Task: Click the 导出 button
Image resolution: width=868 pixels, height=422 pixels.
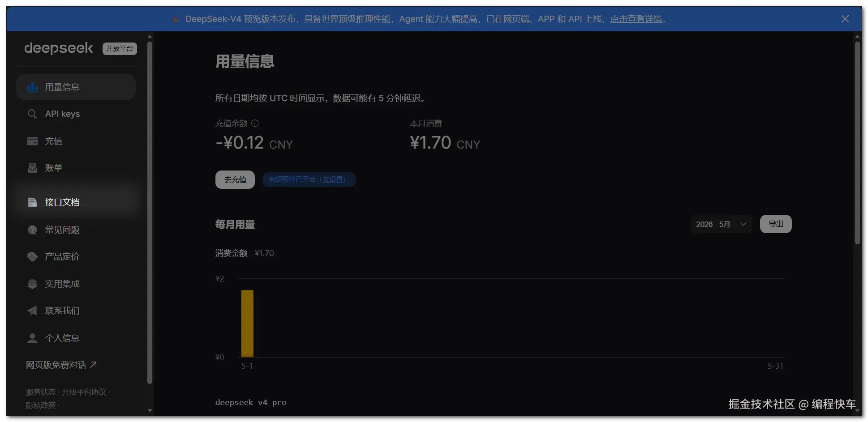Action: (776, 224)
